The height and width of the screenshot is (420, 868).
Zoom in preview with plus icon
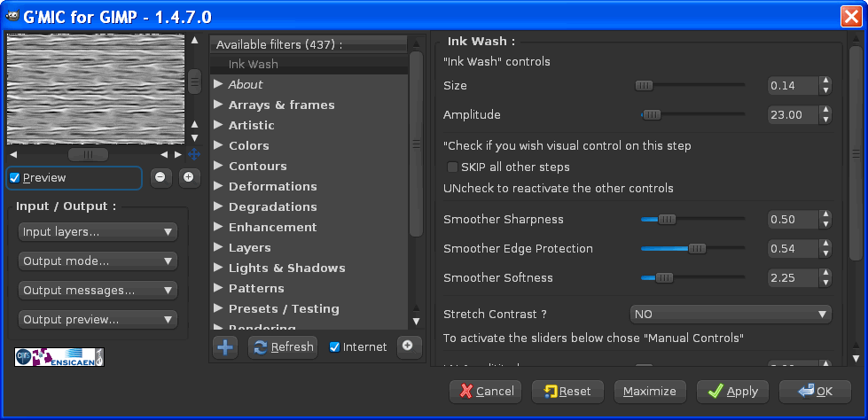(189, 177)
